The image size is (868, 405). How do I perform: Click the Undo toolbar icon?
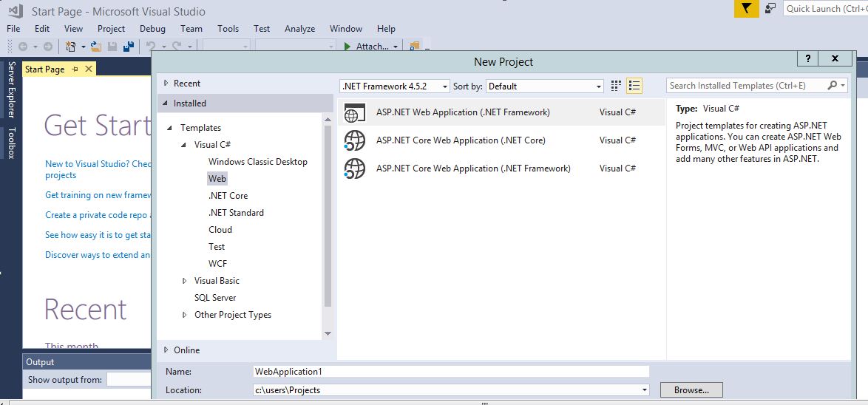pyautogui.click(x=151, y=47)
